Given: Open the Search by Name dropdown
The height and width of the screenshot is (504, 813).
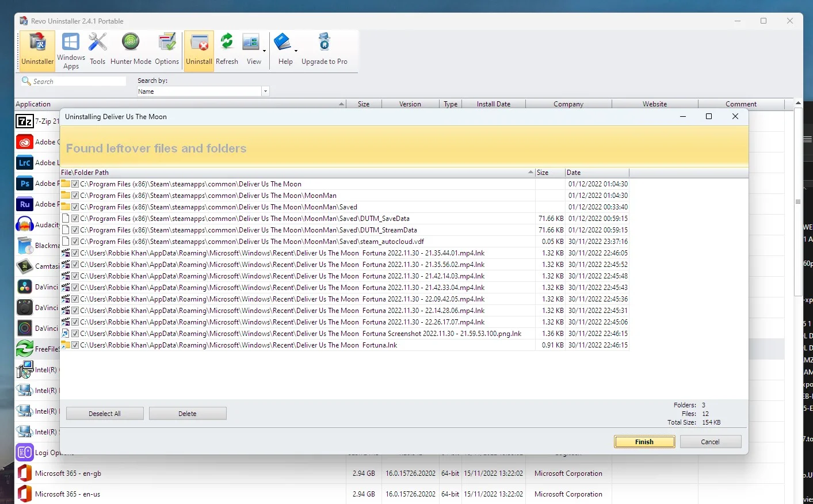Looking at the screenshot, I should pos(265,91).
